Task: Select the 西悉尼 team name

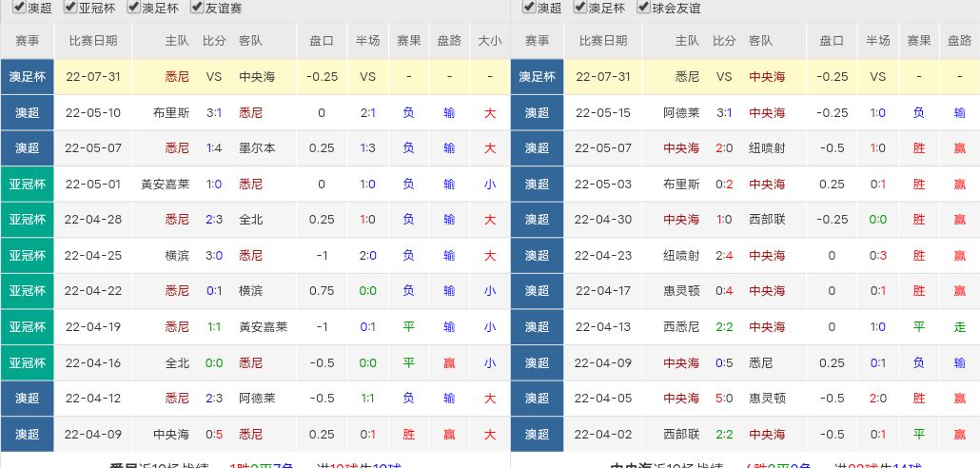Action: pyautogui.click(x=681, y=327)
